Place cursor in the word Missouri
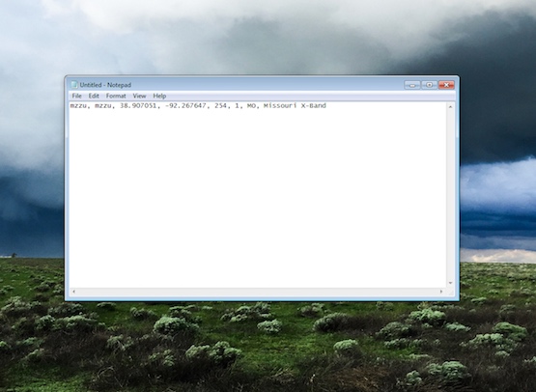Image resolution: width=536 pixels, height=392 pixels. pos(280,106)
